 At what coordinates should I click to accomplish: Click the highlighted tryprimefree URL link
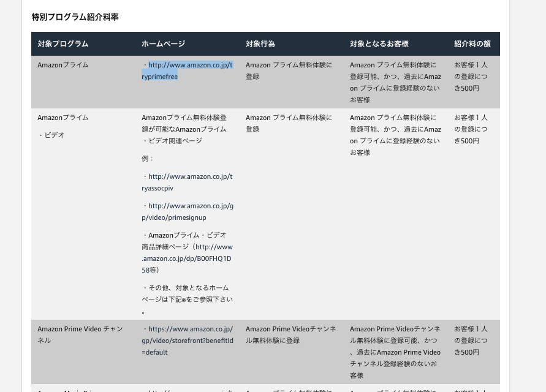coord(188,70)
